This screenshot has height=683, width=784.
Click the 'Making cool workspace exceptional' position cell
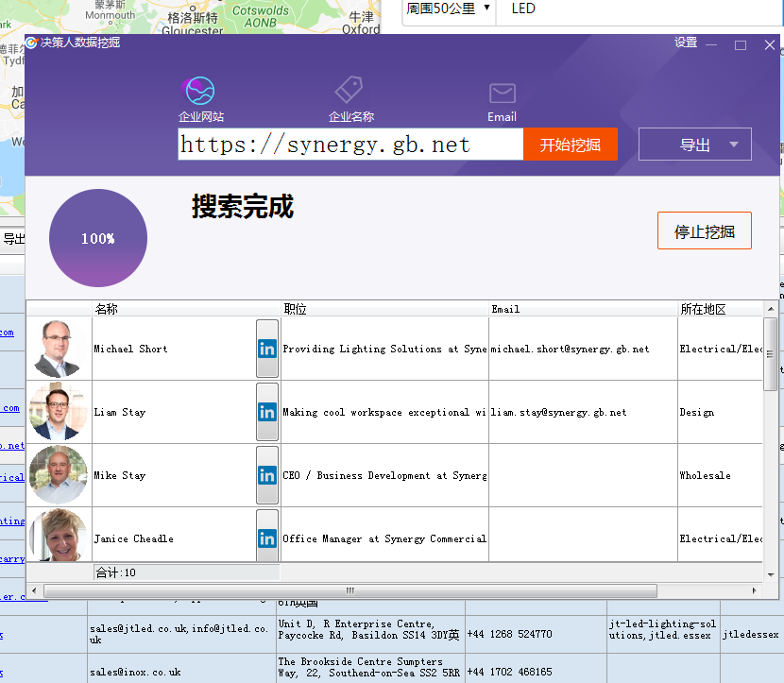(x=385, y=412)
